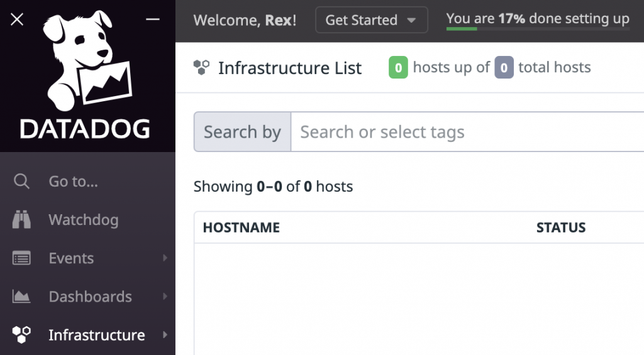This screenshot has width=644, height=355.
Task: Click the Welcome, Rex! greeting
Action: coord(245,20)
